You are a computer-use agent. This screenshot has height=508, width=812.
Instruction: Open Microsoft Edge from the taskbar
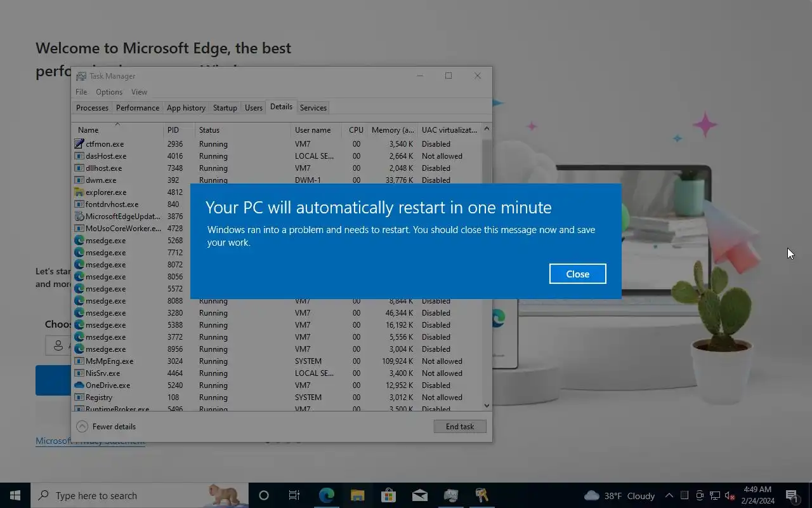[326, 495]
